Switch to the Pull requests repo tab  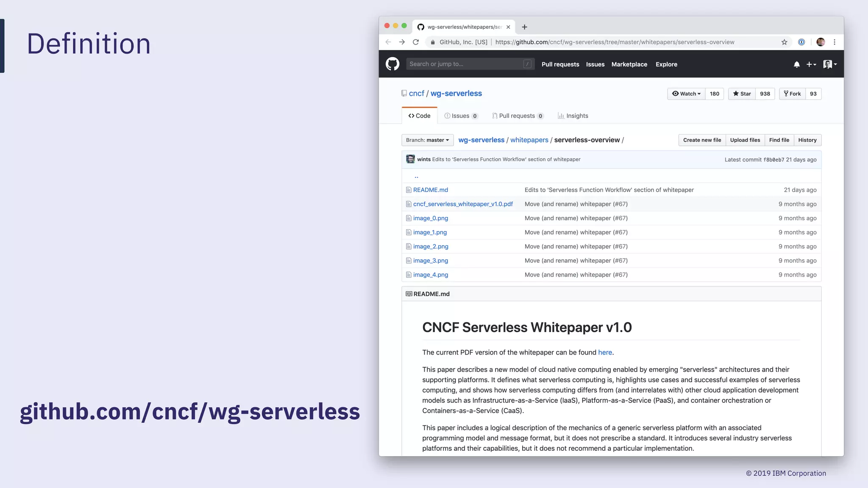pyautogui.click(x=517, y=116)
